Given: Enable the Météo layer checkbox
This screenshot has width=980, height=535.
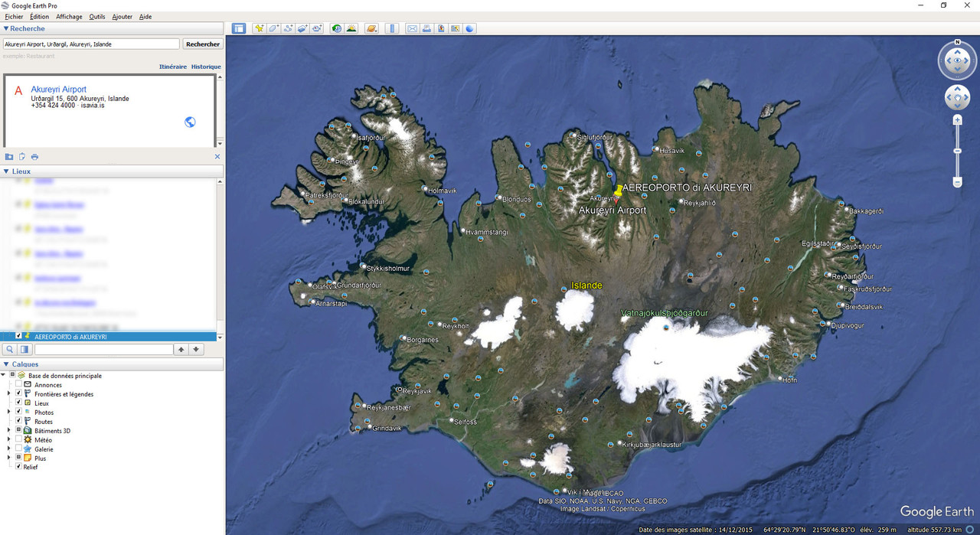Looking at the screenshot, I should 18,440.
